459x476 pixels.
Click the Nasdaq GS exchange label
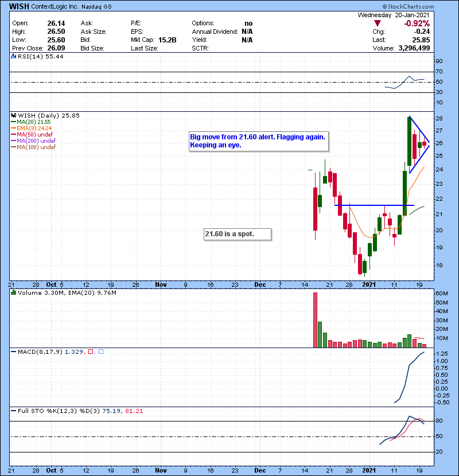point(96,7)
